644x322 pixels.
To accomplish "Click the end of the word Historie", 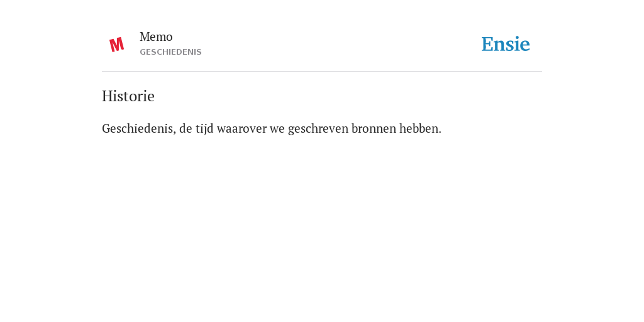I will click(150, 96).
